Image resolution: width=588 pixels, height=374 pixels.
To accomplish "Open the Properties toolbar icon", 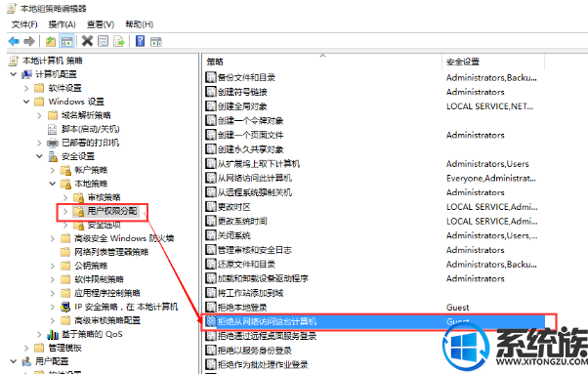I will click(x=103, y=41).
